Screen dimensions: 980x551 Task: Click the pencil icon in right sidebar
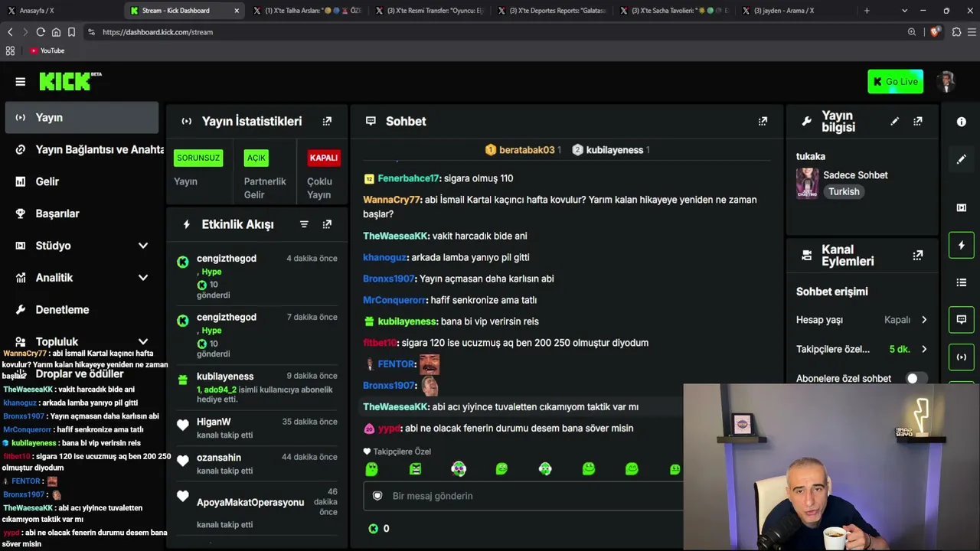point(962,159)
